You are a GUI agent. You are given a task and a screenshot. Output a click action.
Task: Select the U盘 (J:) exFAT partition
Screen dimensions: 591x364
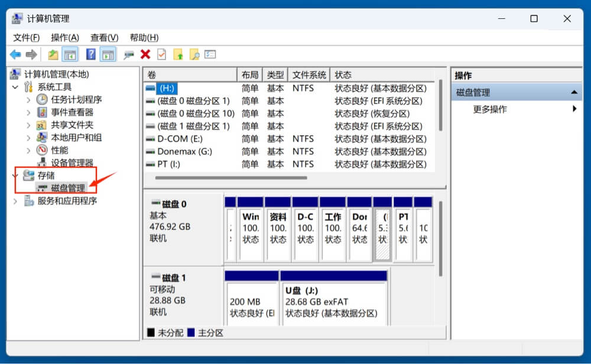click(x=333, y=303)
